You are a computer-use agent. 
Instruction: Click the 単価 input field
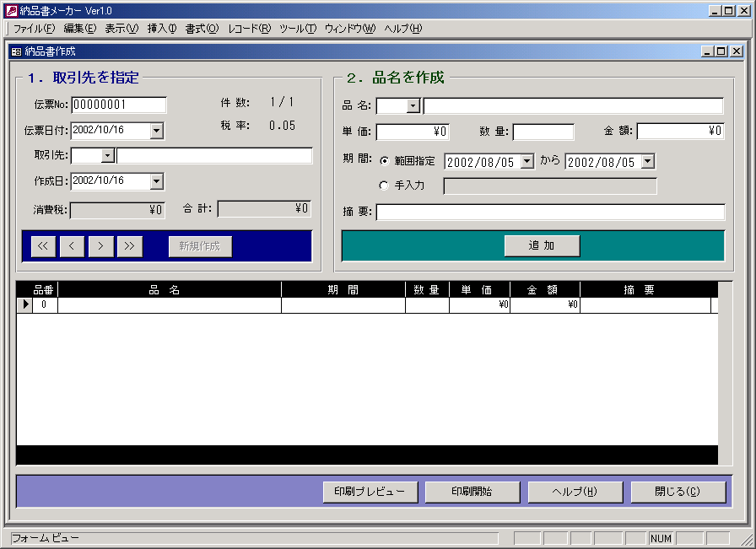pos(413,132)
